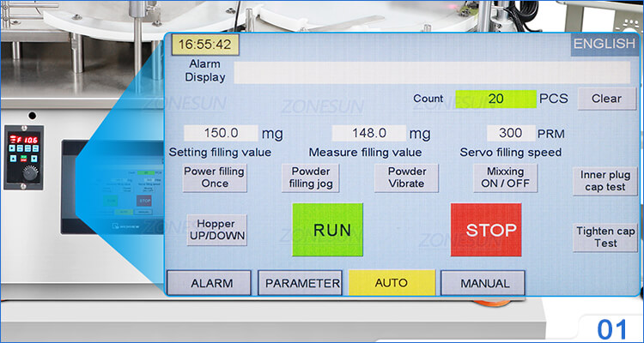This screenshot has height=343, width=644.
Task: Run Inner plug cap test
Action: click(606, 180)
